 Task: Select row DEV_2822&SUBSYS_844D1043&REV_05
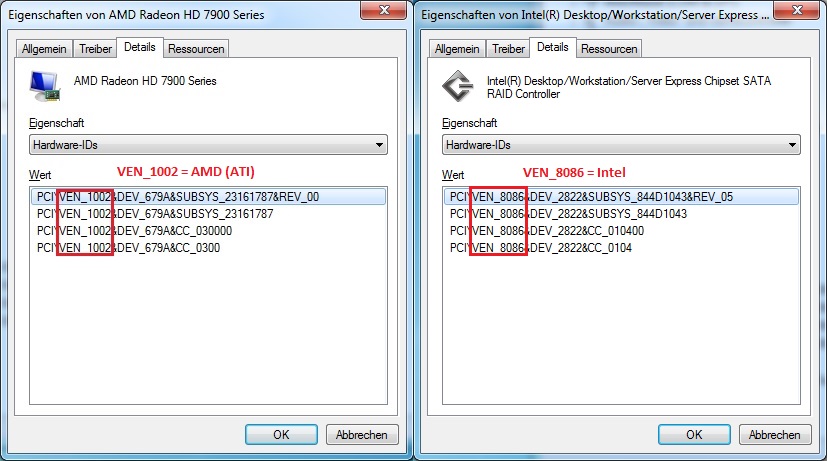pyautogui.click(x=621, y=197)
